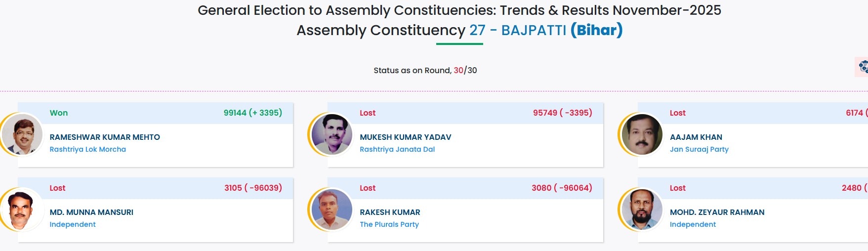The image size is (868, 251).
Task: Click The Plurals Party label
Action: [x=389, y=224]
